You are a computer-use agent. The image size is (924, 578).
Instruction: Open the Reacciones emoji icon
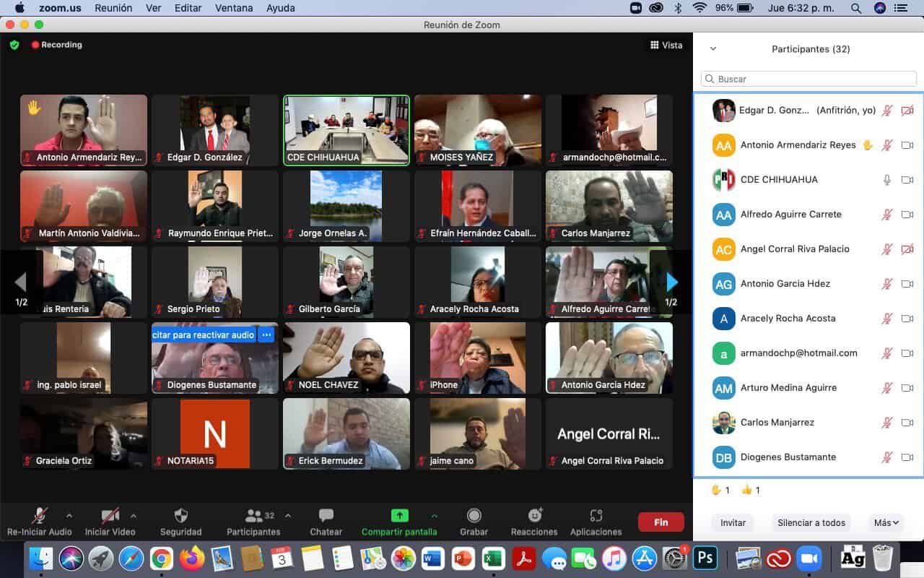click(x=535, y=516)
